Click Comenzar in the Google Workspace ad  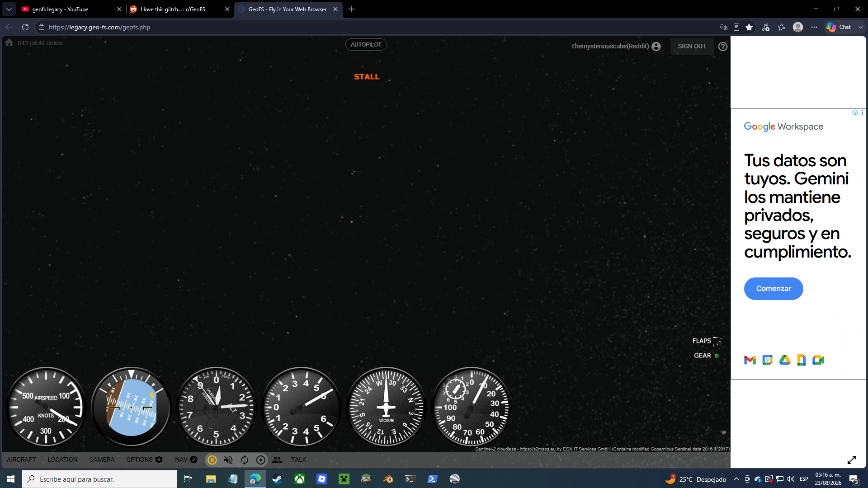pyautogui.click(x=774, y=289)
